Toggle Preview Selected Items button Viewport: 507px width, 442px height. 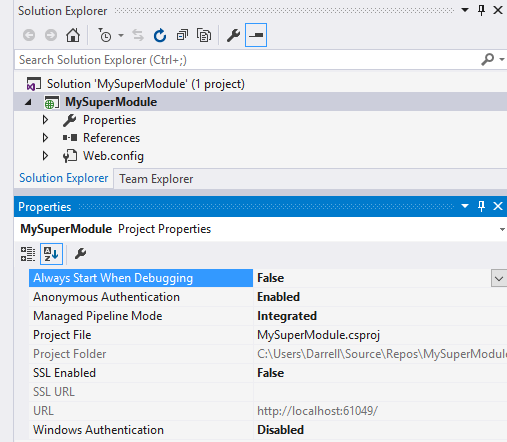[256, 35]
